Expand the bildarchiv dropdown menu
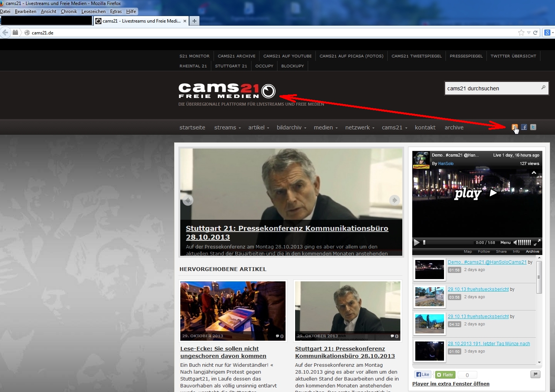 click(291, 127)
